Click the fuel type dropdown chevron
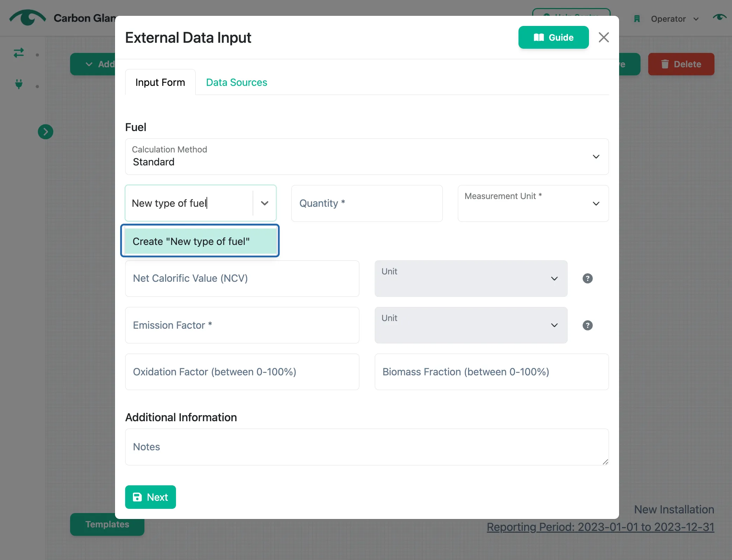The image size is (732, 560). tap(265, 203)
